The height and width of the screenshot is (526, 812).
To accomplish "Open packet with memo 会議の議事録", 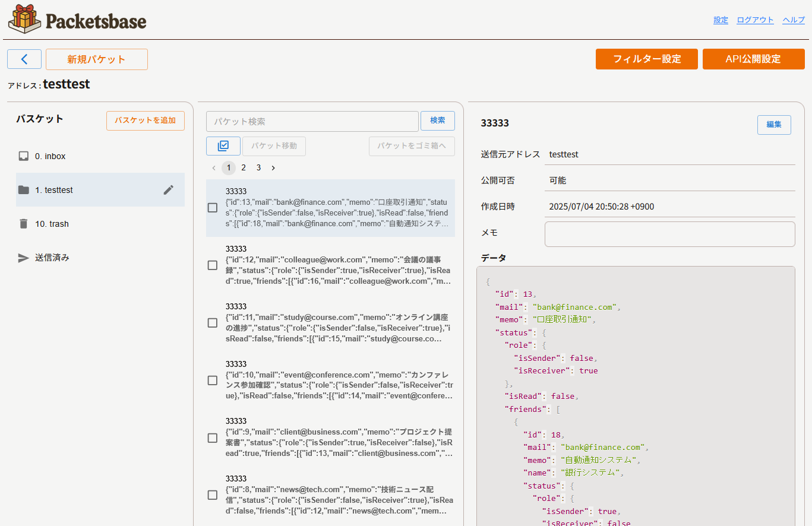I will pyautogui.click(x=330, y=265).
